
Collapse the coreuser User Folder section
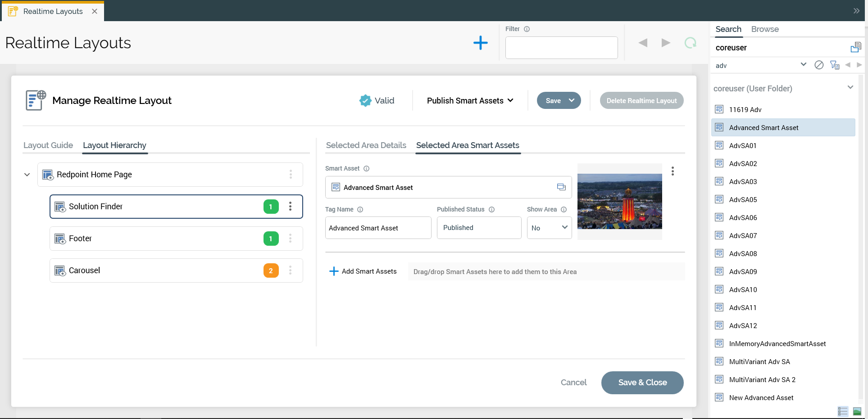coord(850,88)
